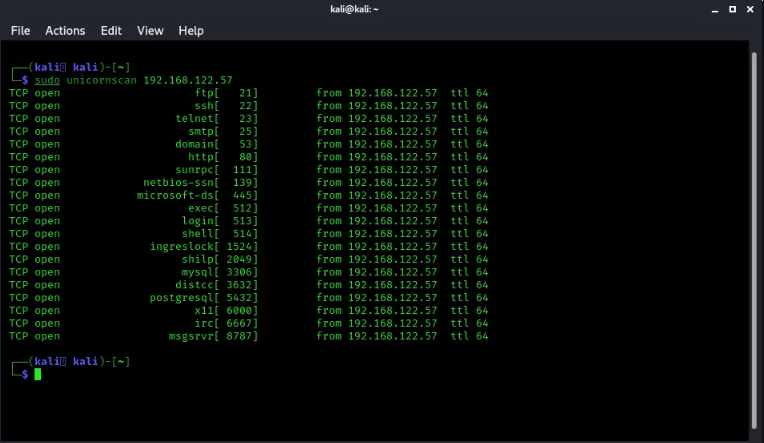Open the File menu
Viewport: 764px width, 443px height.
click(20, 31)
